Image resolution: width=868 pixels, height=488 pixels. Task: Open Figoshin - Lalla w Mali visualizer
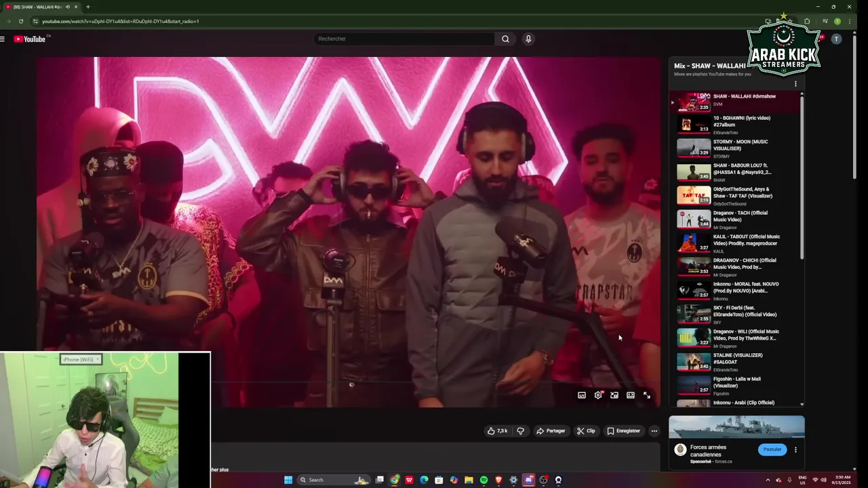point(735,385)
